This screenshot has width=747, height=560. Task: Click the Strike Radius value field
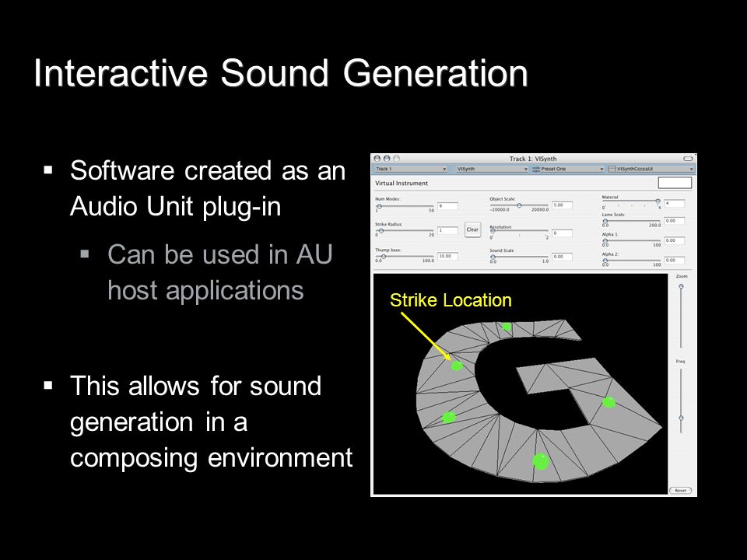pyautogui.click(x=447, y=230)
